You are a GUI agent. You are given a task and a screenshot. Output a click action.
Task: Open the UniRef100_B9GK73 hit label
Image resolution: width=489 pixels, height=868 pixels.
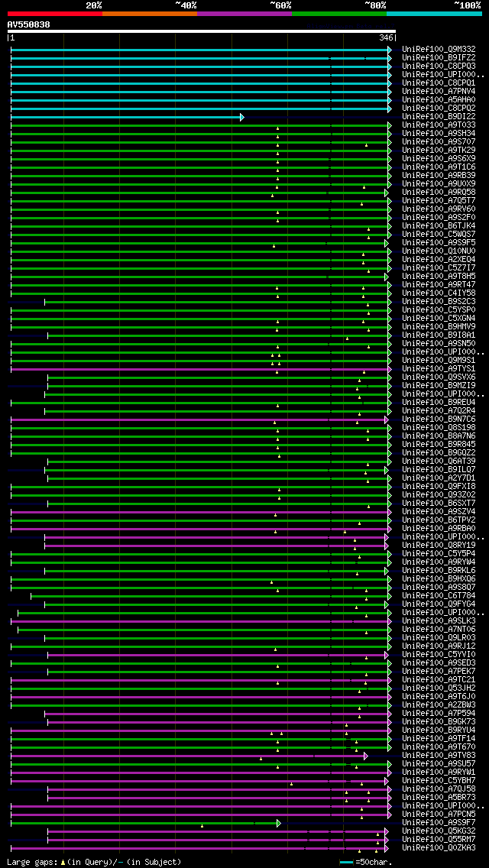pos(439,722)
